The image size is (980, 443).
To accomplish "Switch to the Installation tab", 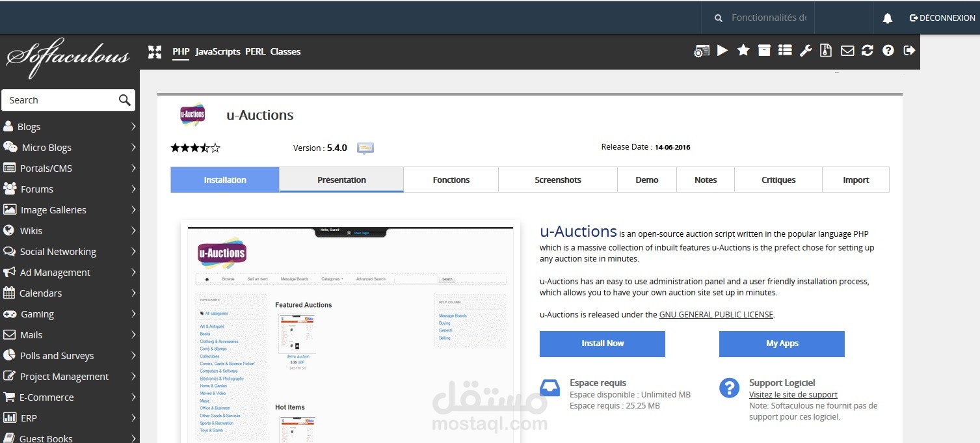I will point(225,180).
